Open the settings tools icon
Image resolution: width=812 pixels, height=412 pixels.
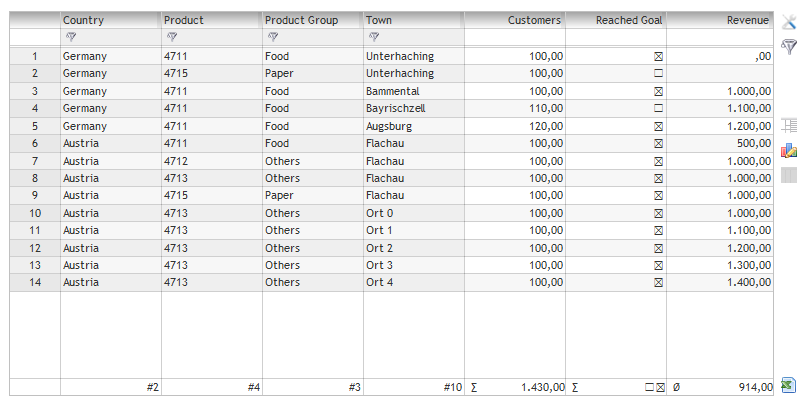789,23
